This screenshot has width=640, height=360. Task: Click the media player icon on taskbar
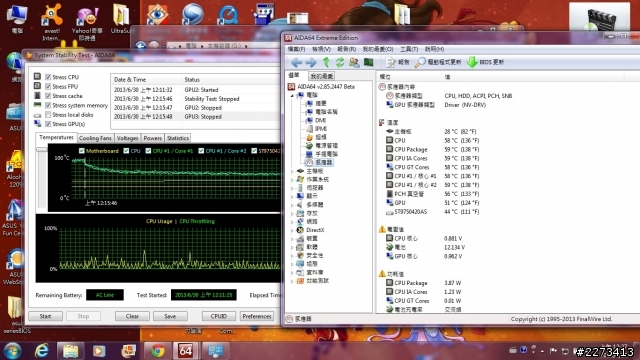coord(98,351)
